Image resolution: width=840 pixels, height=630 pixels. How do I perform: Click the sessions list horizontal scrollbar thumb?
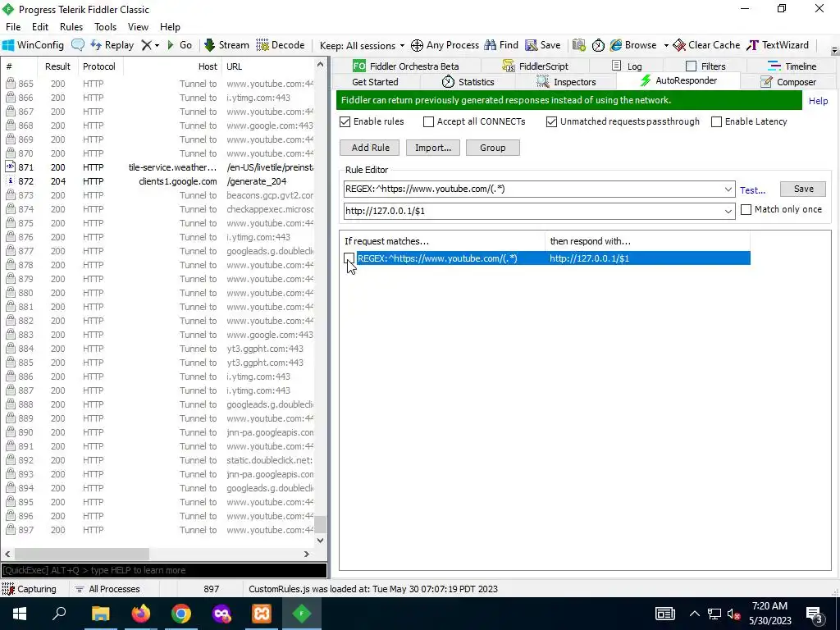82,554
